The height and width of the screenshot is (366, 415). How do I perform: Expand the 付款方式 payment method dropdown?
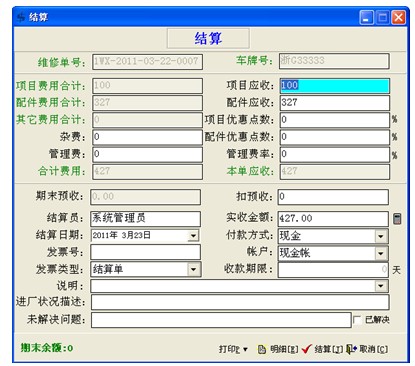point(381,236)
